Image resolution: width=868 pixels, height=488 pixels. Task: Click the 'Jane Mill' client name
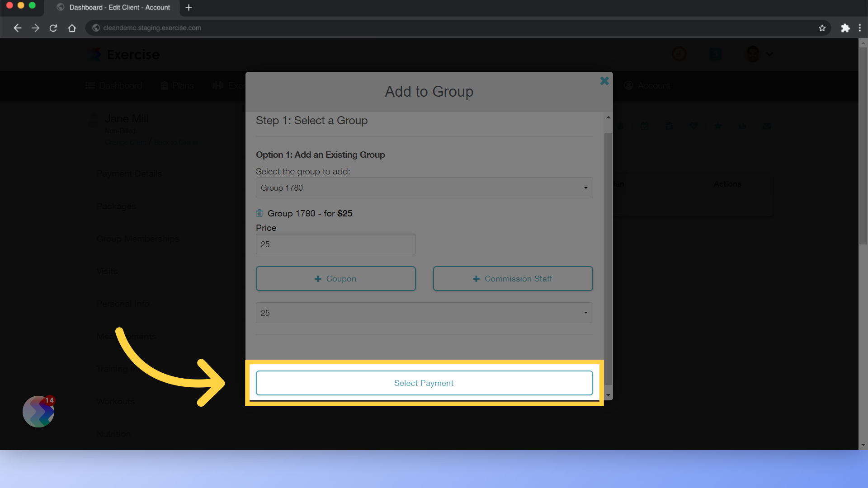(127, 119)
